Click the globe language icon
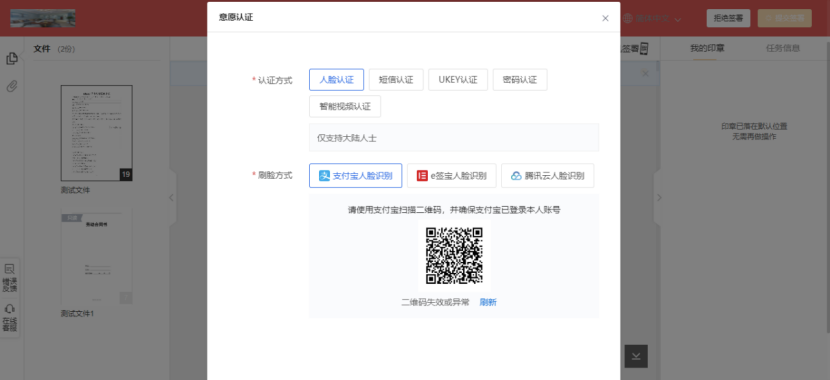The height and width of the screenshot is (380, 830). pos(628,19)
